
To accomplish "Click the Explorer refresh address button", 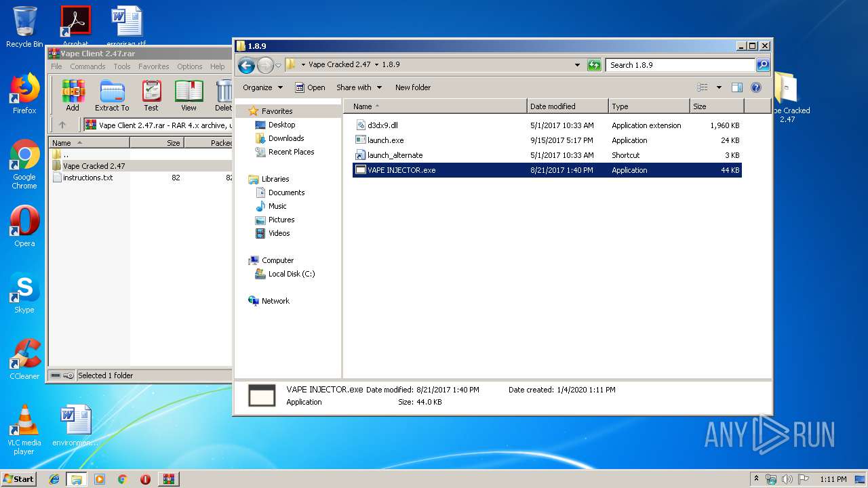I will tap(594, 65).
